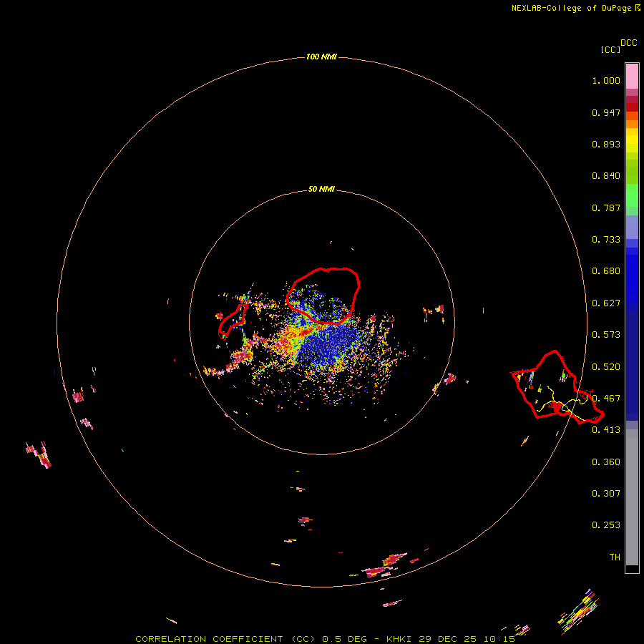Click the Correlation Coefficient KHKI caption text
The width and height of the screenshot is (644, 644).
coord(325,639)
